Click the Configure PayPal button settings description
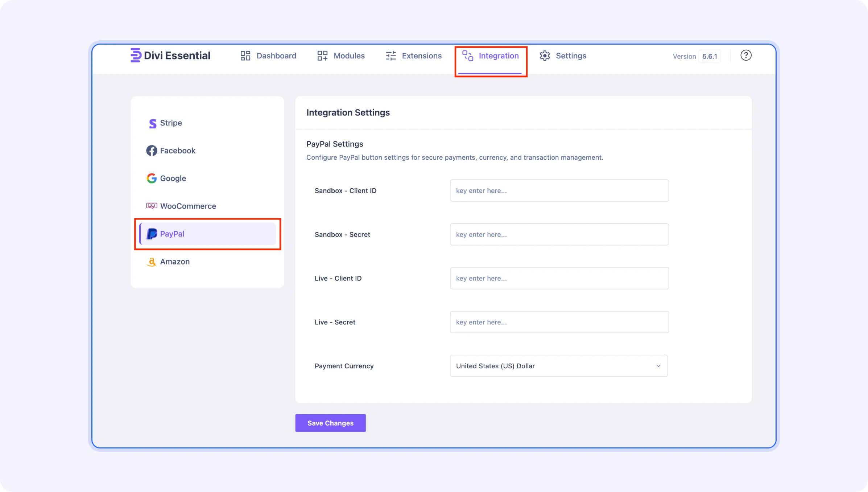The height and width of the screenshot is (492, 868). point(455,157)
